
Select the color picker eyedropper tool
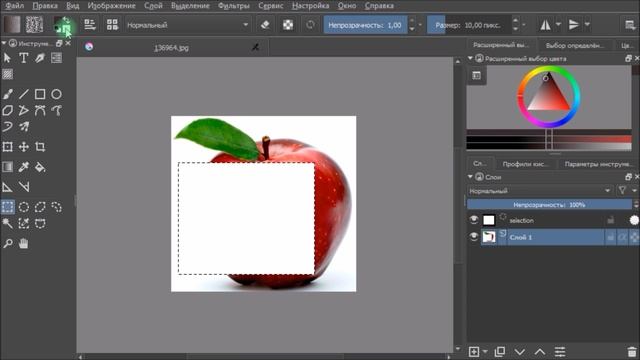click(24, 167)
